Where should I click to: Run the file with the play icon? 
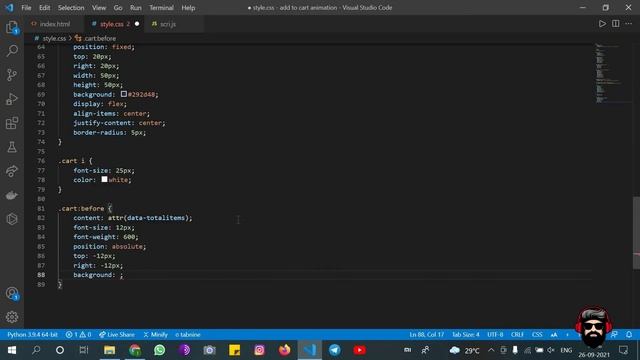pyautogui.click(x=602, y=24)
